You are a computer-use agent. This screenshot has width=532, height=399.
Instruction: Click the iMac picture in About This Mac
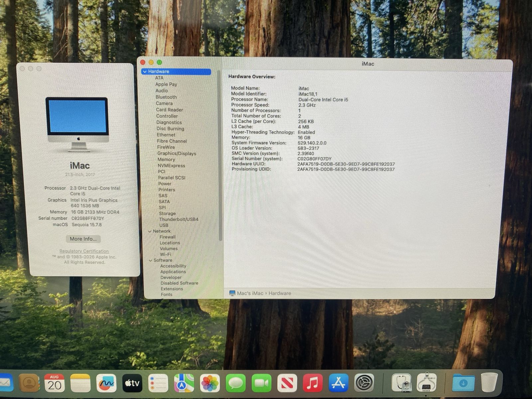click(x=78, y=124)
